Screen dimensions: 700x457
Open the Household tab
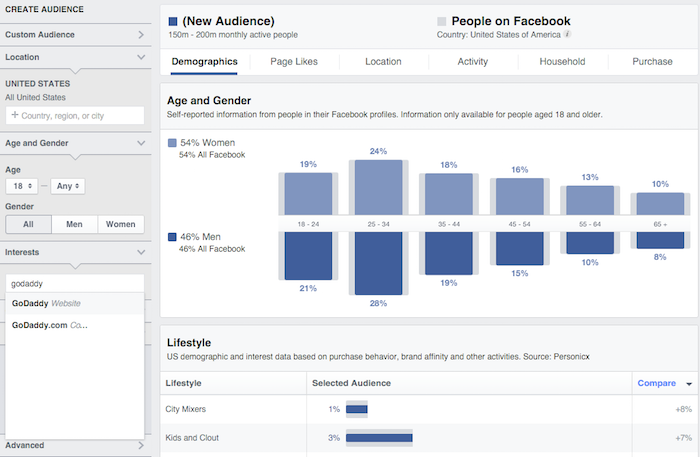[x=562, y=62]
